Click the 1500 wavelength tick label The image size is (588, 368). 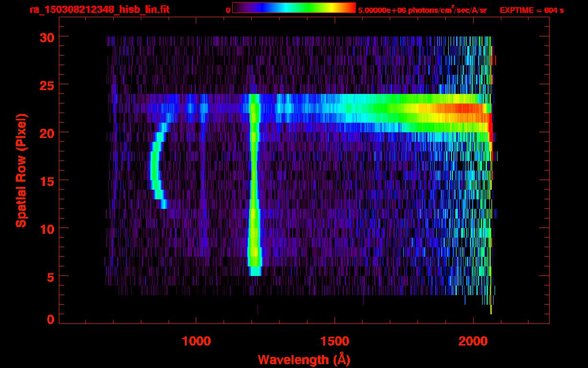334,341
